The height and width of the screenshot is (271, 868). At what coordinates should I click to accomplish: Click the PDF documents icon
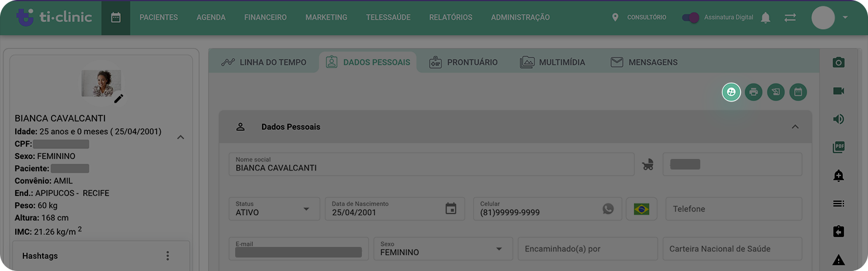pos(839,147)
